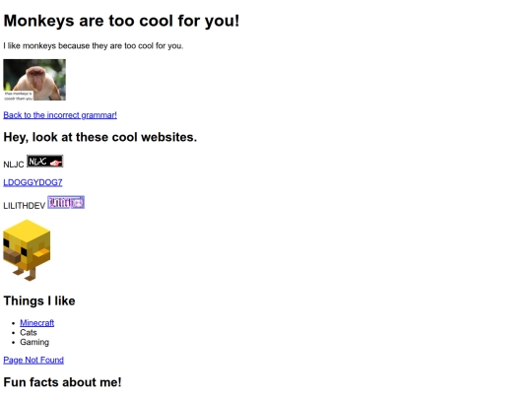532x399 pixels.
Task: Open the 'Page Not Found' link
Action: 33,360
